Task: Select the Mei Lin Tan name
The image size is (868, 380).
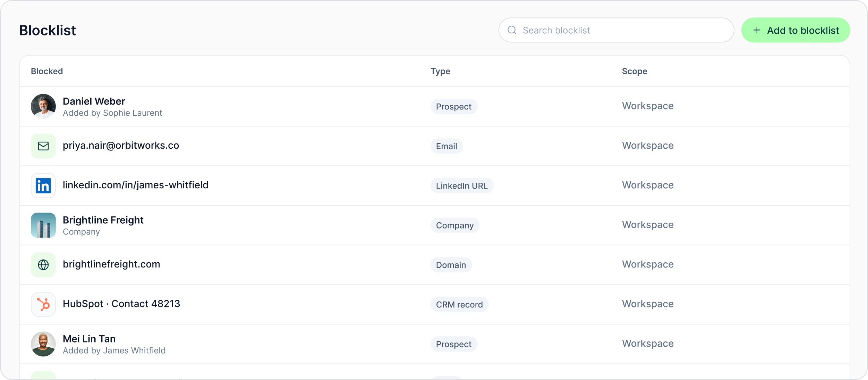Action: [x=89, y=339]
